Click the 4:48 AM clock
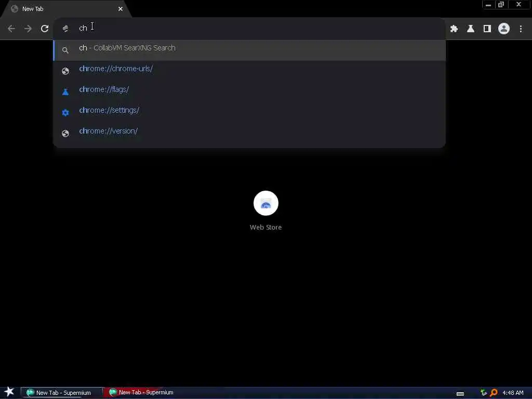 513,393
